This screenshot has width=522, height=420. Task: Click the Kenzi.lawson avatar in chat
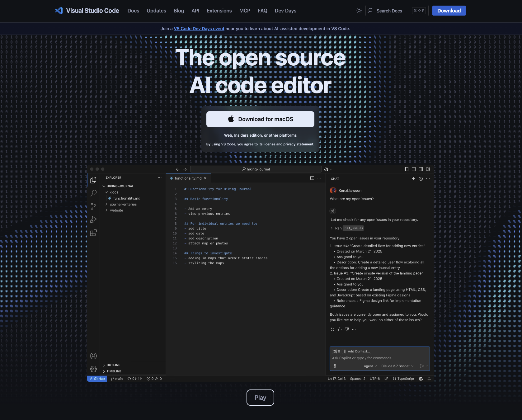coord(333,190)
